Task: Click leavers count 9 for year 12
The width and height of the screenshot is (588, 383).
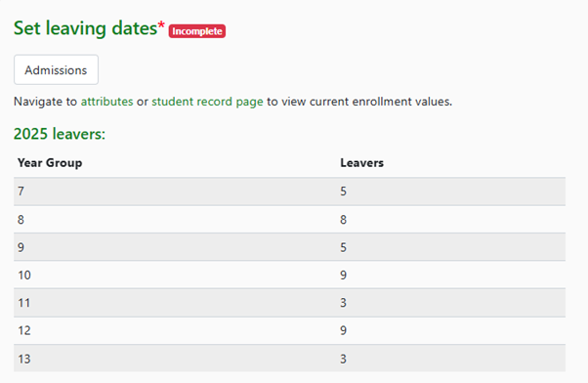Action: pyautogui.click(x=451, y=330)
